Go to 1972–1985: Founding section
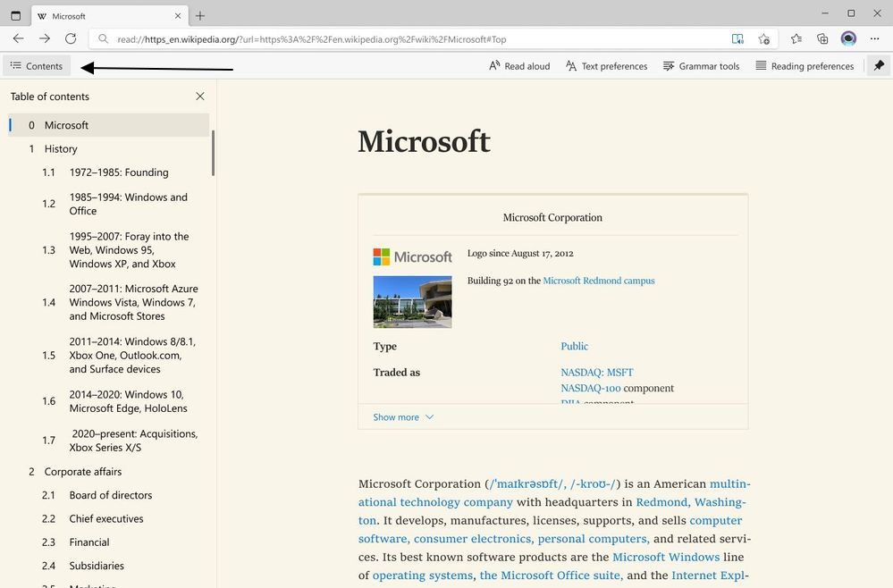Screen dimensions: 893x588 pyautogui.click(x=109, y=172)
